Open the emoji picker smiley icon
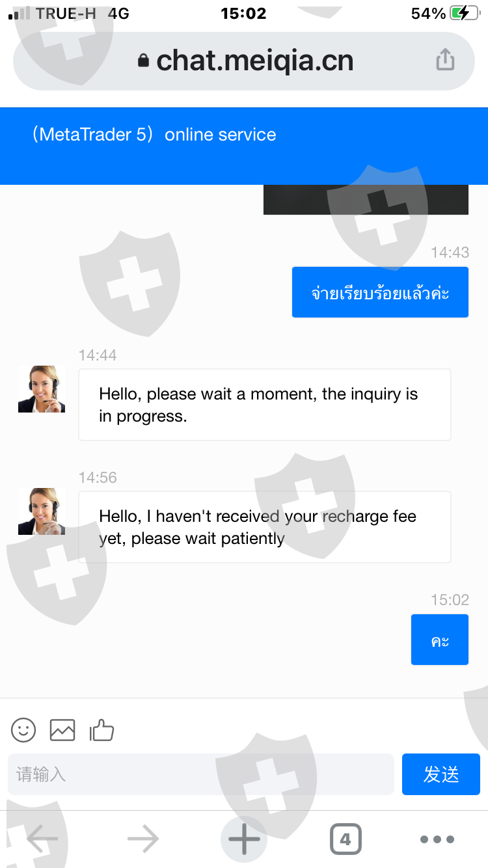Viewport: 488px width, 868px height. coord(24,730)
